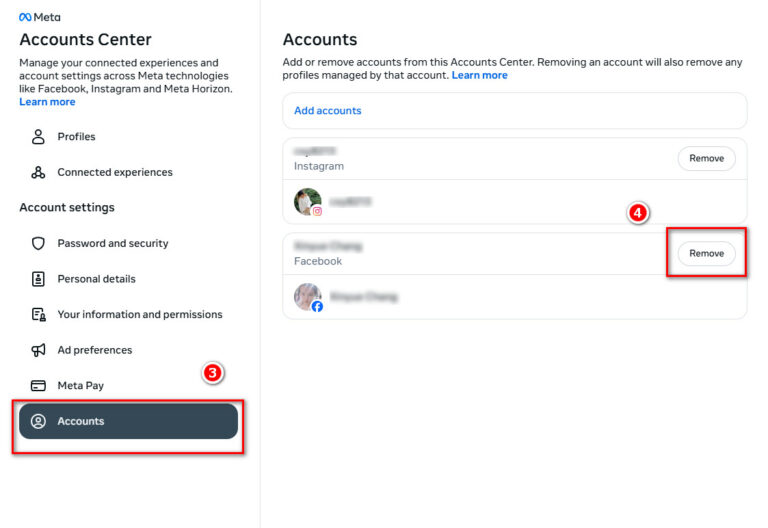The height and width of the screenshot is (528, 768).
Task: Click the Instagram label text
Action: 319,167
